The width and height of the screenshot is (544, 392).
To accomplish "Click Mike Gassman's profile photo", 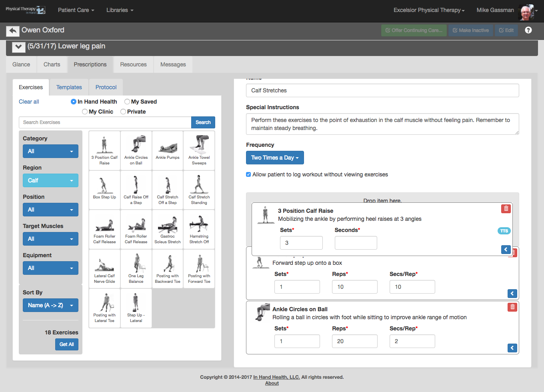I will pos(526,12).
